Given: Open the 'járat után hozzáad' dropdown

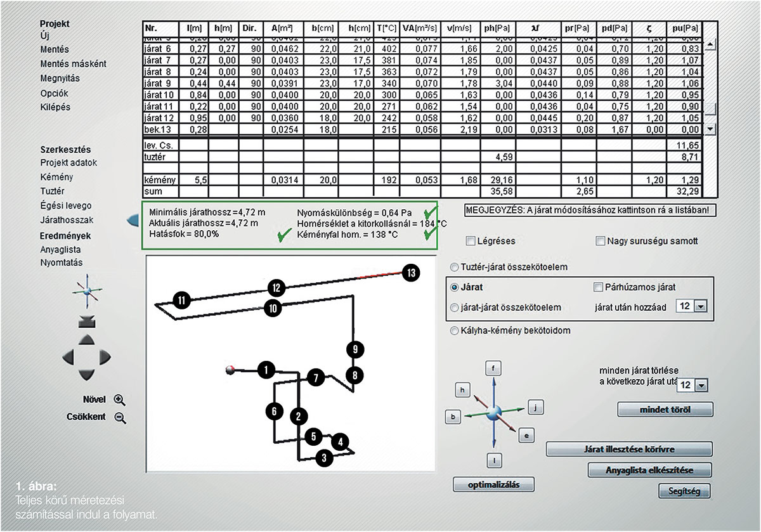Looking at the screenshot, I should (700, 307).
